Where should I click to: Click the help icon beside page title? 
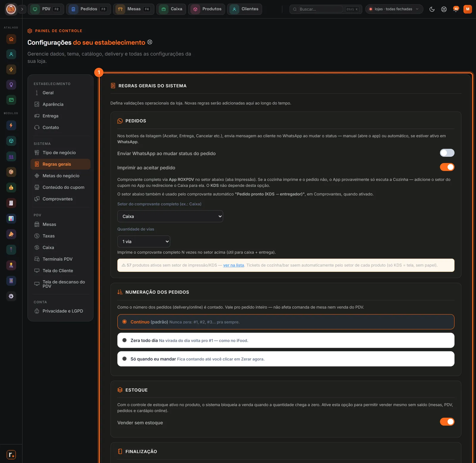(150, 42)
